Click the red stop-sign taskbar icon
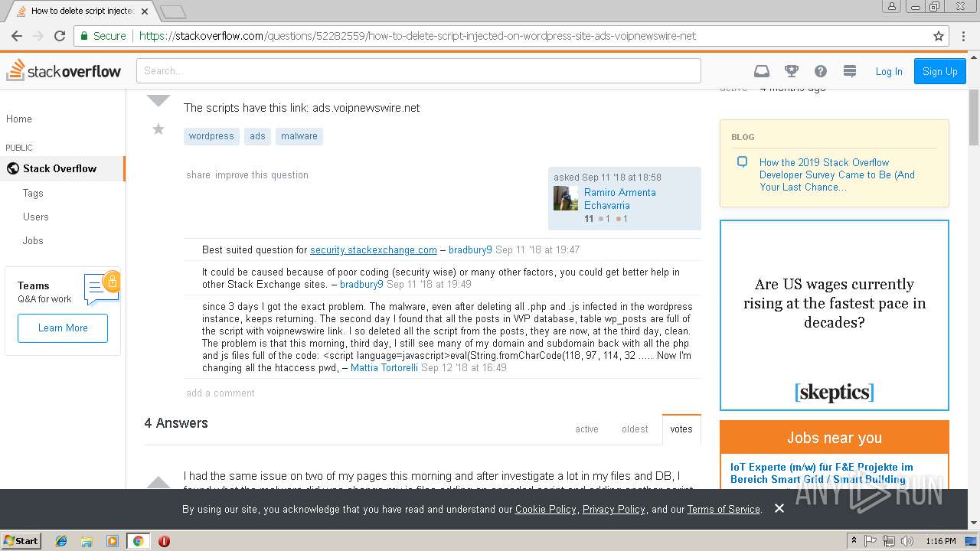This screenshot has height=551, width=980. [164, 541]
